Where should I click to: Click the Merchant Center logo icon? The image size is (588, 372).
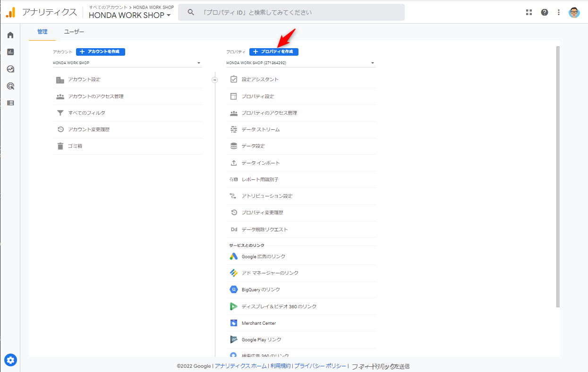(x=233, y=323)
